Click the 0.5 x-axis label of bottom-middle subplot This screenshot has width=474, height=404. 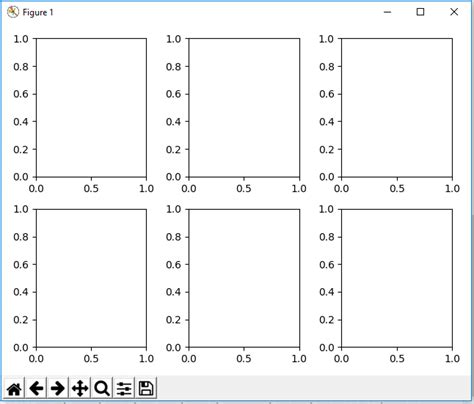(x=244, y=359)
